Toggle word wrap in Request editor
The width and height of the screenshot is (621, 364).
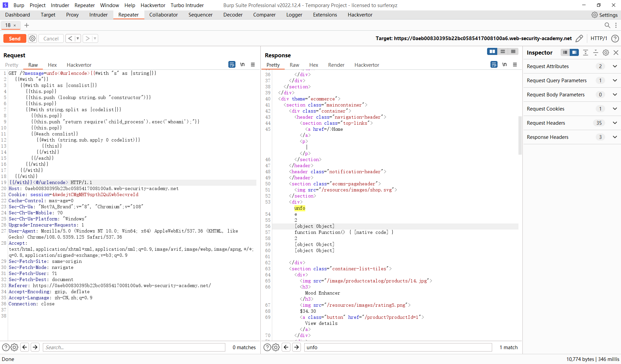[x=232, y=64]
